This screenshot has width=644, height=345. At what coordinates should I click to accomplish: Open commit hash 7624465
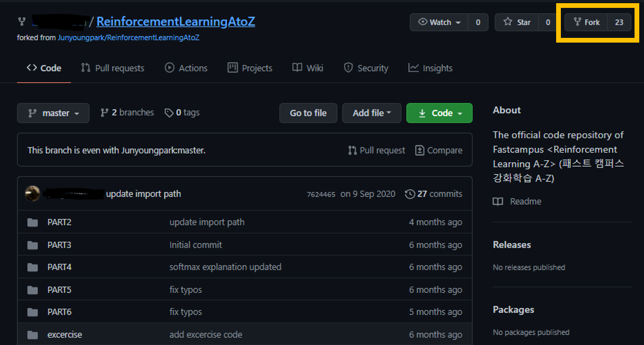point(321,194)
